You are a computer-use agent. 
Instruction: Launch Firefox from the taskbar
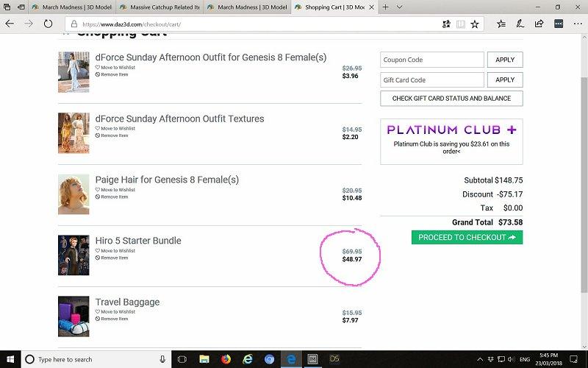coord(226,359)
